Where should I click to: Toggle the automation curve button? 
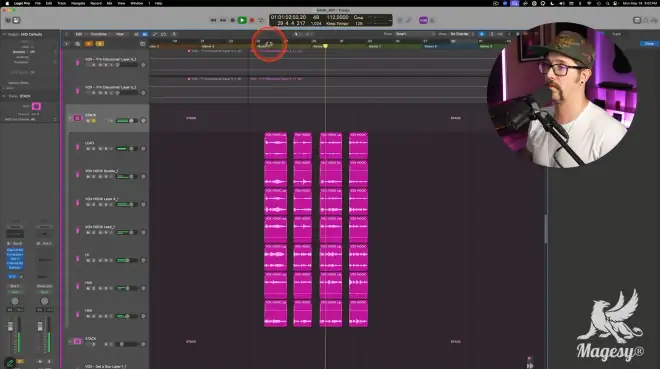(155, 34)
